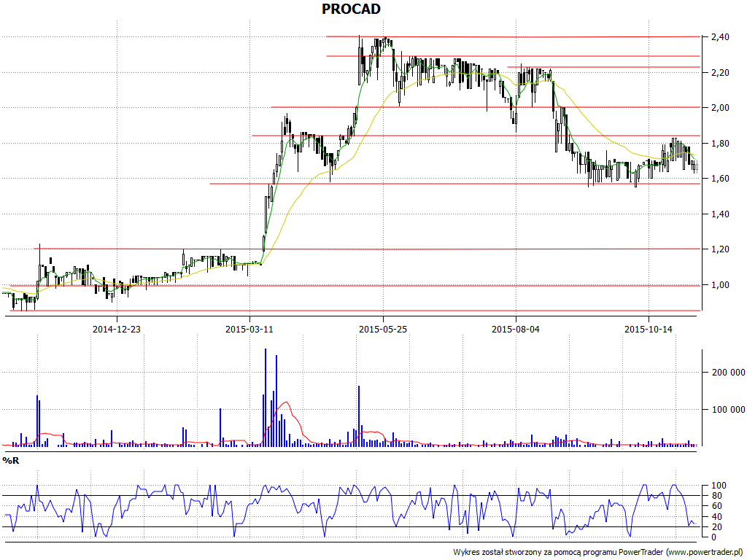This screenshot has width=747, height=560.
Task: Click the 40 level on %R axis
Action: click(x=719, y=517)
